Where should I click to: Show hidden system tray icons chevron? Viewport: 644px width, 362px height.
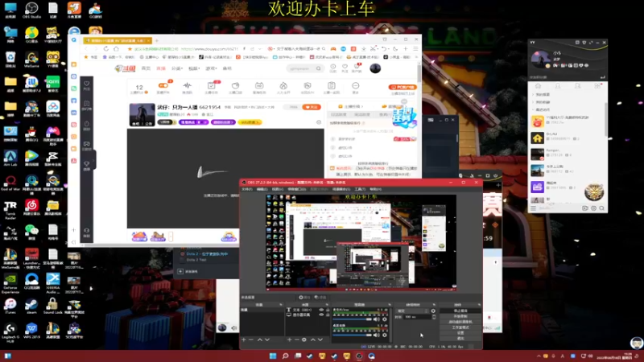[539, 356]
